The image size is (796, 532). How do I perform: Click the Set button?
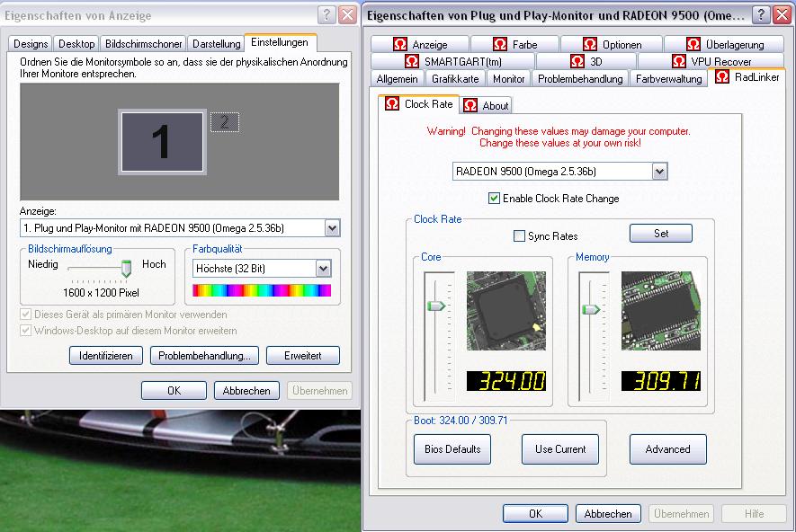point(661,234)
